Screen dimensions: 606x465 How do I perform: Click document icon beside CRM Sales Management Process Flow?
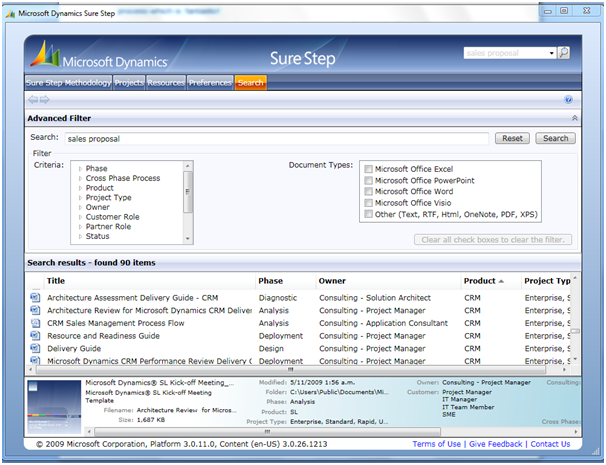pyautogui.click(x=36, y=323)
